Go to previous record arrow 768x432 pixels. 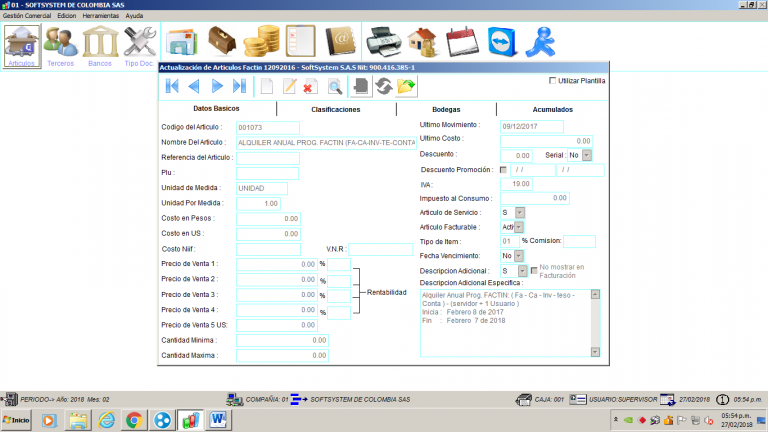tap(194, 86)
